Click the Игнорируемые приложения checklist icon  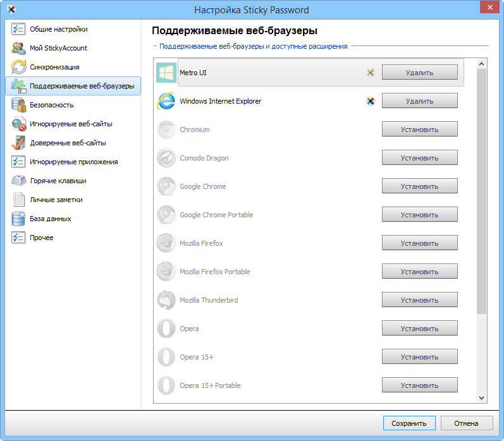pyautogui.click(x=18, y=162)
